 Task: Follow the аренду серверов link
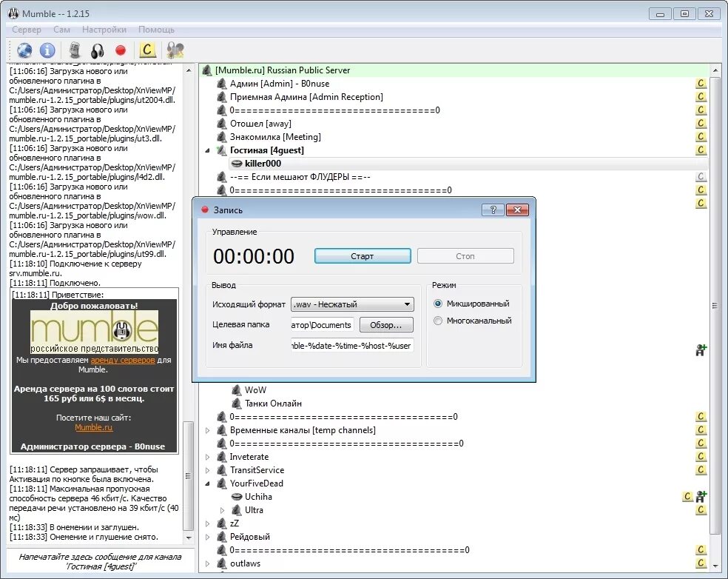[x=123, y=360]
